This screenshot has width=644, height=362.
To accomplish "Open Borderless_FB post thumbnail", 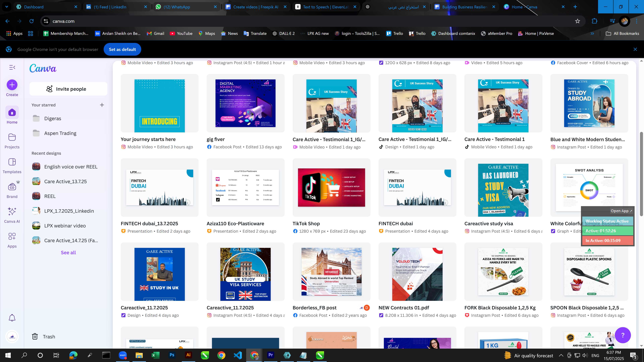I will (x=331, y=271).
